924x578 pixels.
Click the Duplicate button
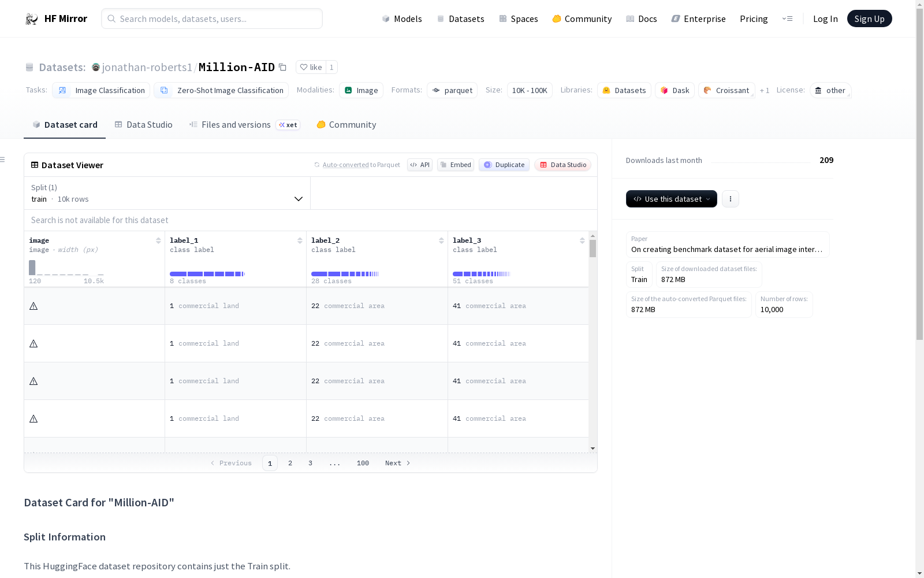point(504,165)
